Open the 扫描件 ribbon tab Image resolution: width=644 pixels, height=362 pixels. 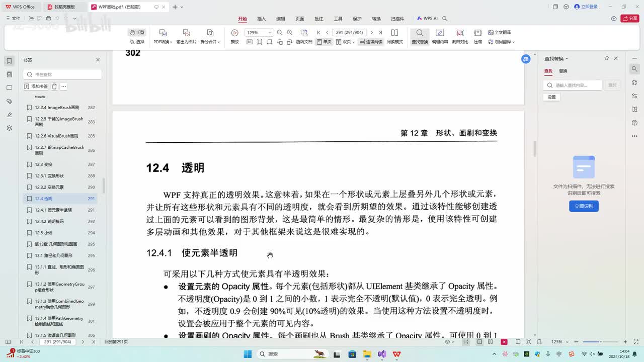click(397, 19)
